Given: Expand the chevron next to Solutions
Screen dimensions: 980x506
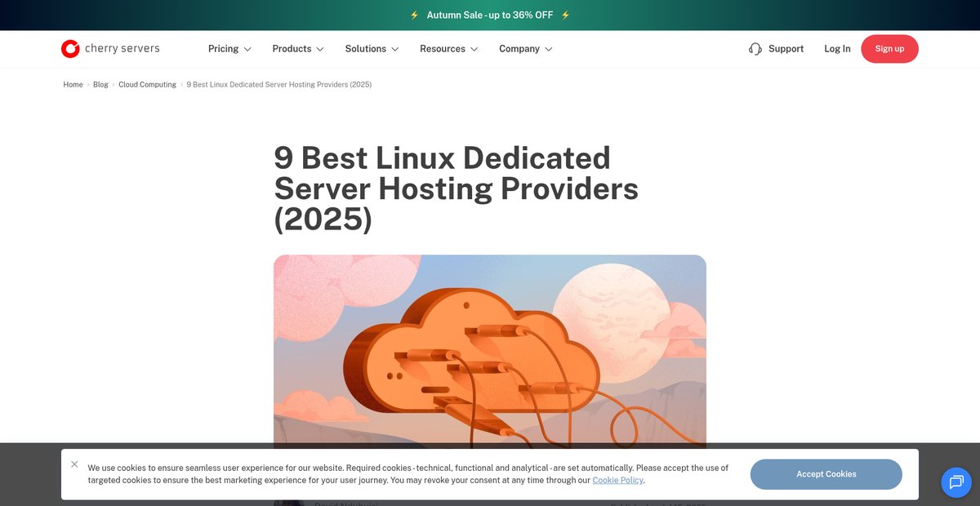Looking at the screenshot, I should point(395,49).
